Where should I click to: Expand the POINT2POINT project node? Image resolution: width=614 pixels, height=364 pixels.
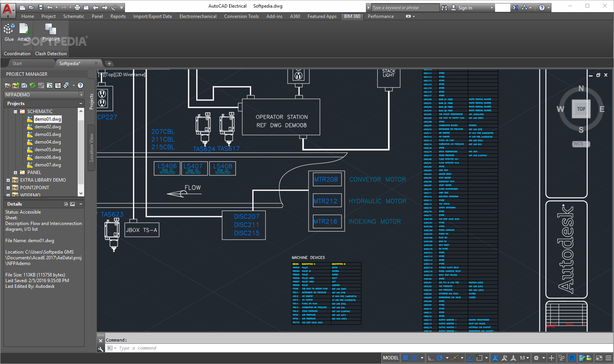coord(8,188)
